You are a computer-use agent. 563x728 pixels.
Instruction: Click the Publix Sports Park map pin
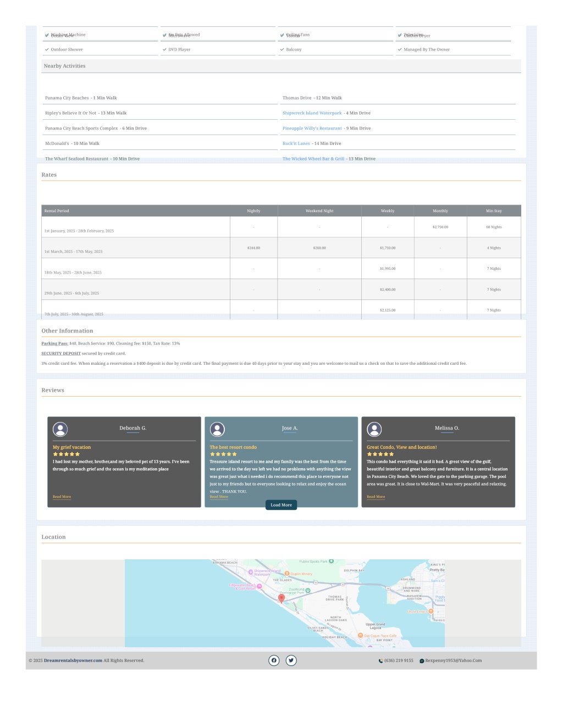[x=332, y=562]
